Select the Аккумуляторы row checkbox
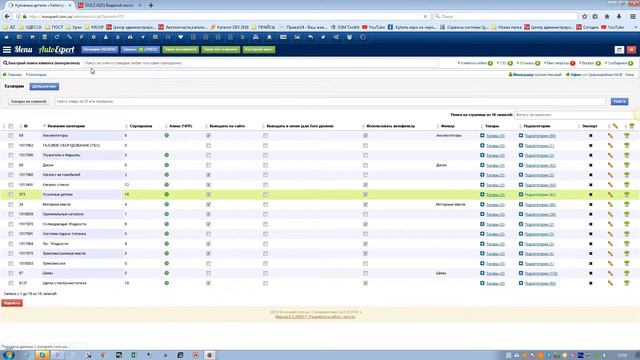 coord(11,136)
